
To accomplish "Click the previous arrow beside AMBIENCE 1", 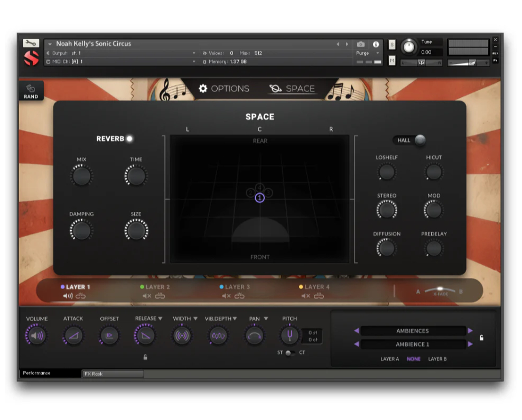I will [356, 344].
